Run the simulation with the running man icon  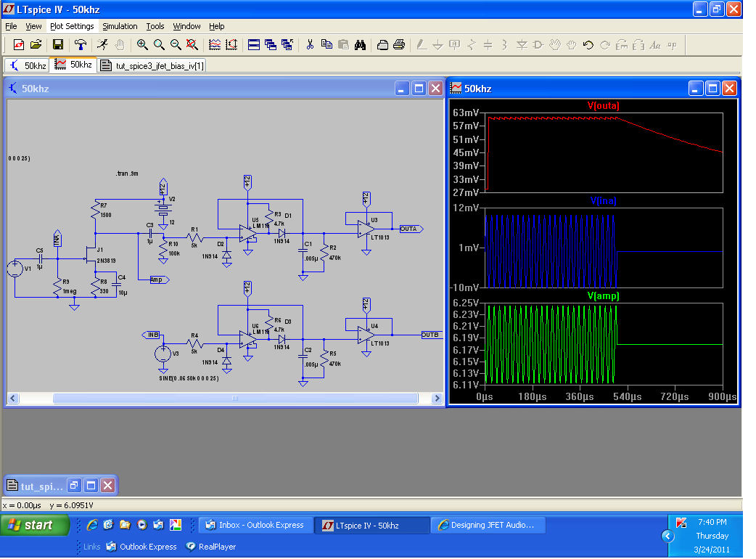(102, 45)
